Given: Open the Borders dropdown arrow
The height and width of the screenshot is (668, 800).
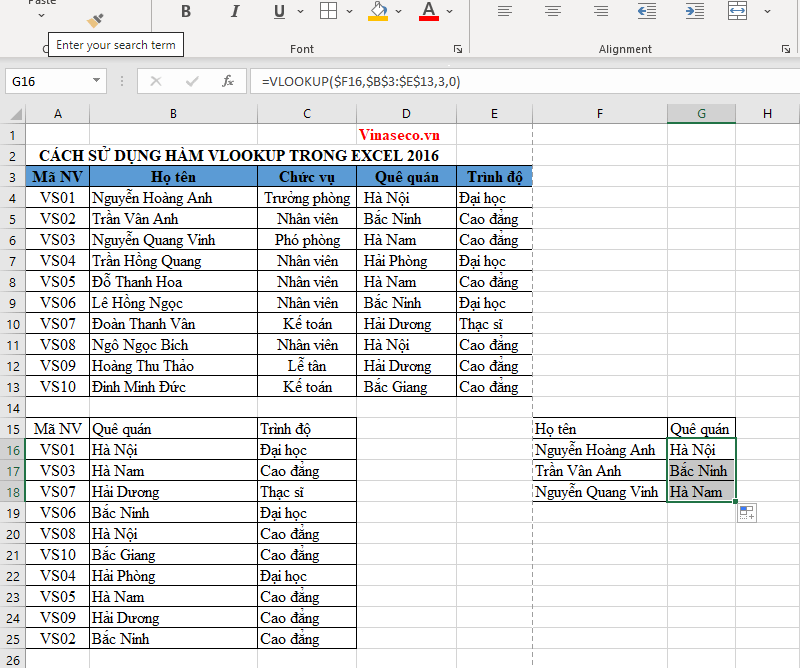Looking at the screenshot, I should tap(349, 12).
